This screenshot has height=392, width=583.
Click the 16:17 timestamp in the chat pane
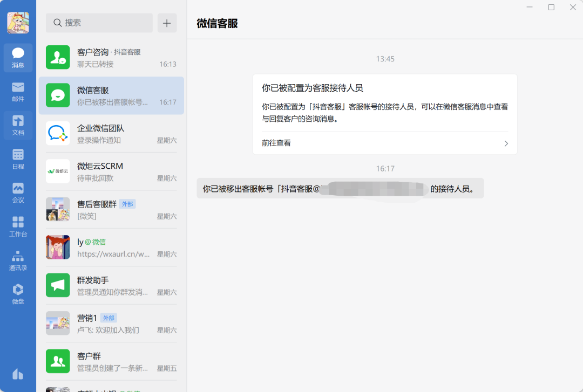[x=385, y=169]
